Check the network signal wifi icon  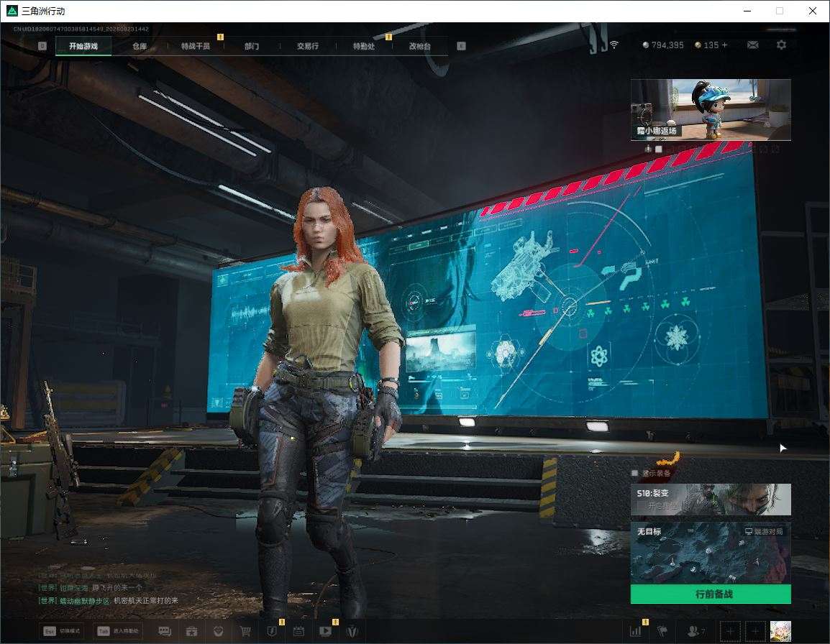tap(614, 45)
